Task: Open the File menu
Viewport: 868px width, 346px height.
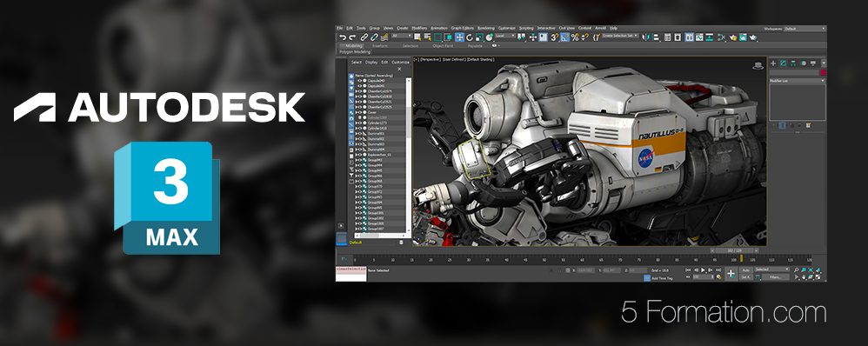Action: [x=339, y=28]
